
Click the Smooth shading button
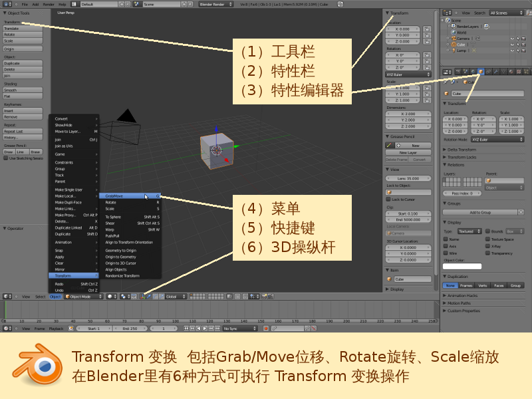[23, 90]
